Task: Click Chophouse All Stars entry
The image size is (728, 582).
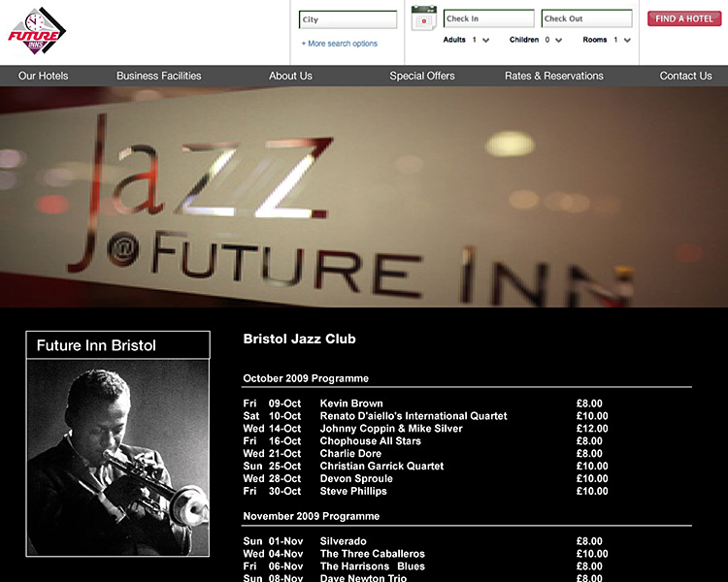Action: click(x=370, y=441)
